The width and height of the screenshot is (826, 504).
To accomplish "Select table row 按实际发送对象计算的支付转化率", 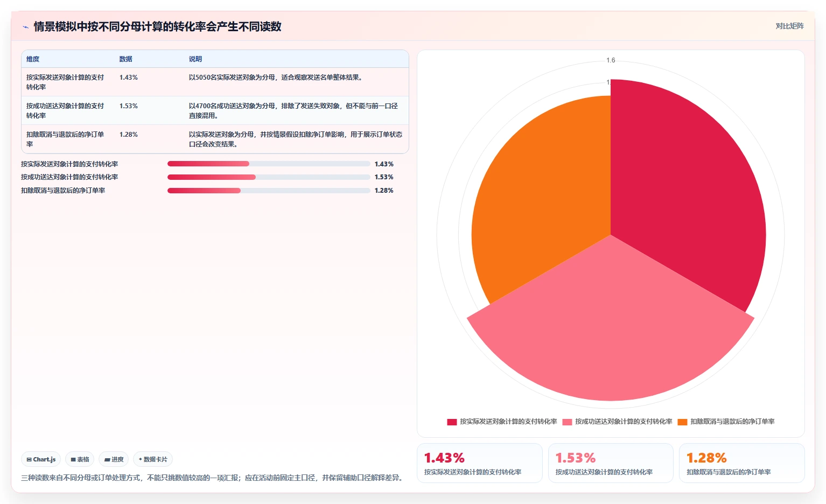I will [x=215, y=82].
